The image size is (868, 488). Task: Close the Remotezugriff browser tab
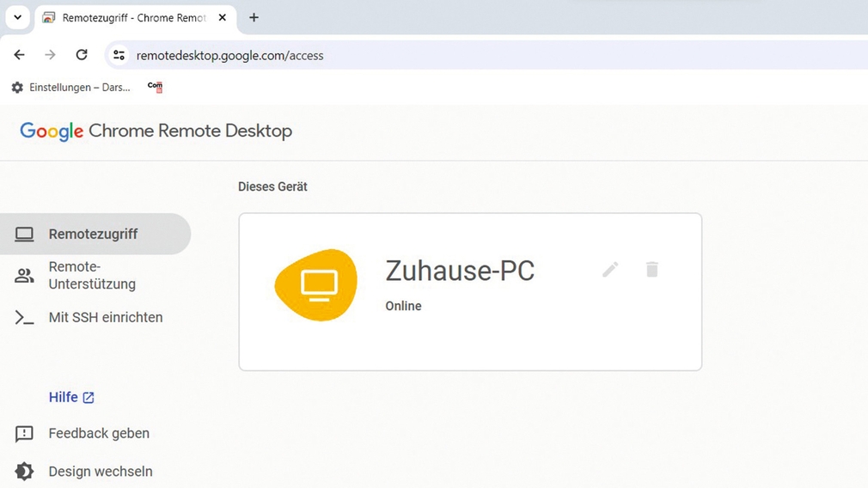pyautogui.click(x=222, y=18)
